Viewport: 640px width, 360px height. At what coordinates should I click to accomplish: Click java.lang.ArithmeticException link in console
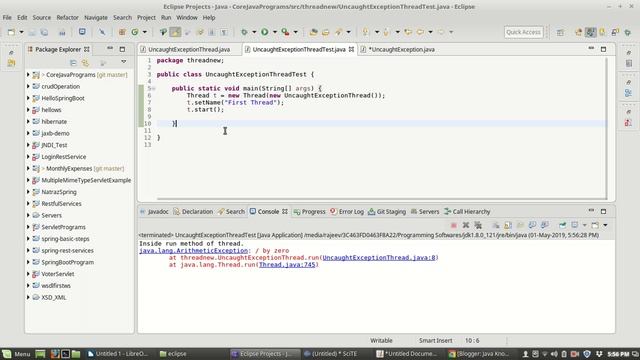point(193,251)
